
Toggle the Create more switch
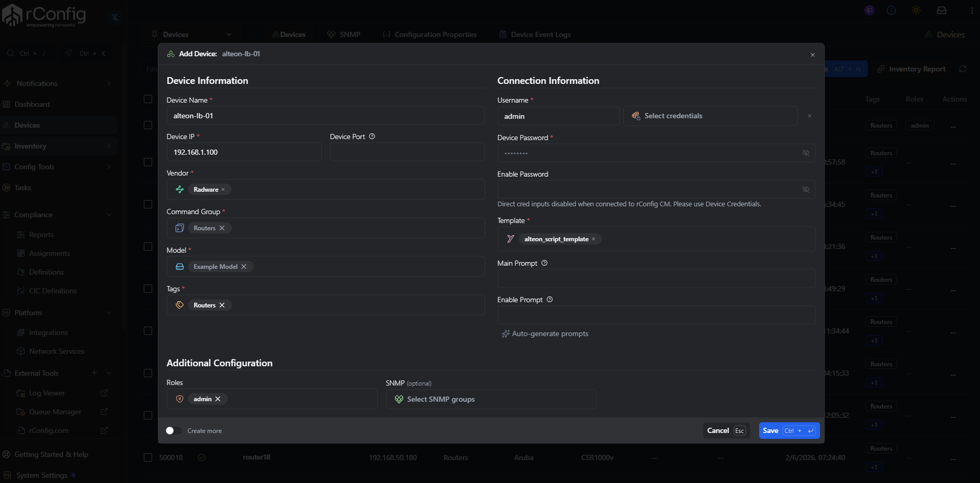tap(173, 430)
